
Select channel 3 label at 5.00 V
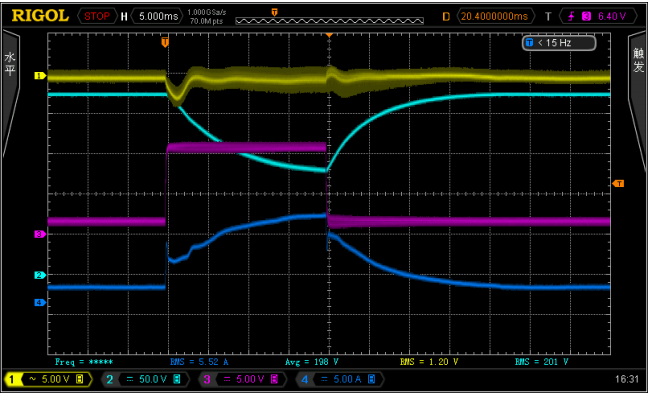pos(243,379)
